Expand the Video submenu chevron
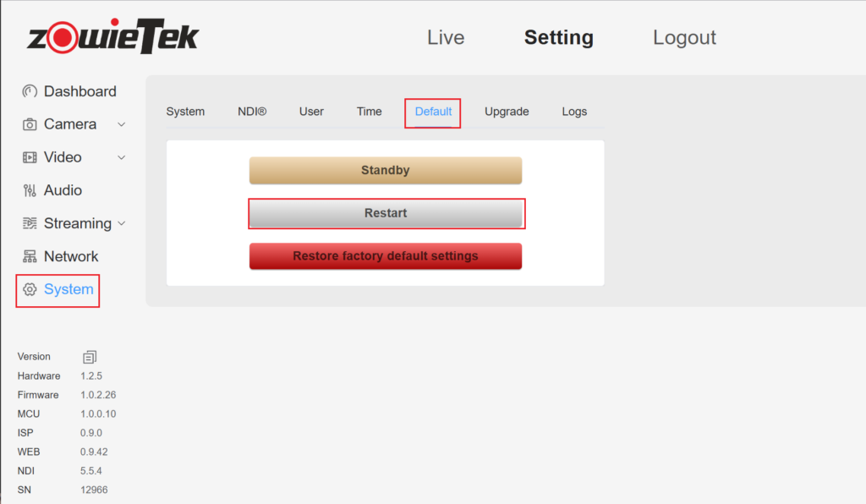The width and height of the screenshot is (866, 504). click(x=121, y=157)
